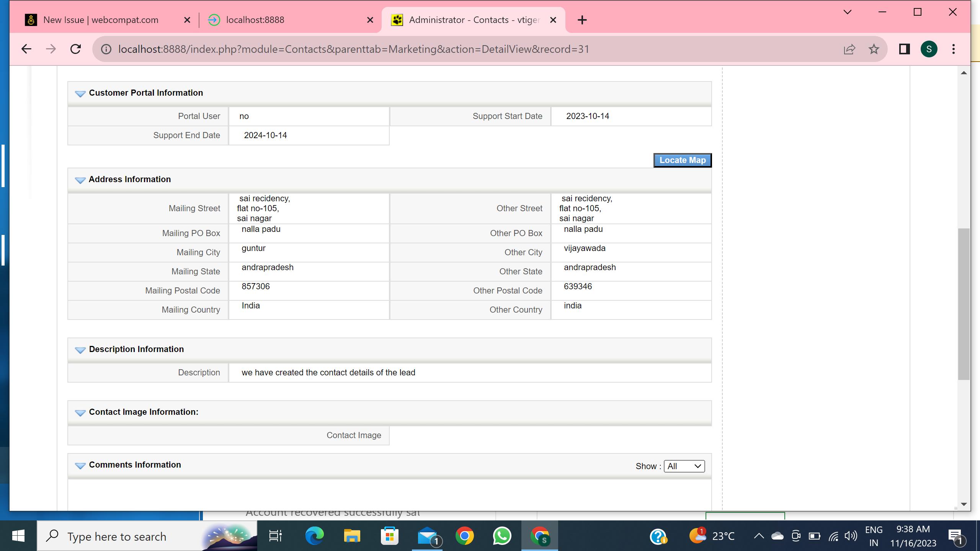Open the Chrome side panel icon
Viewport: 980px width, 551px height.
[x=904, y=49]
